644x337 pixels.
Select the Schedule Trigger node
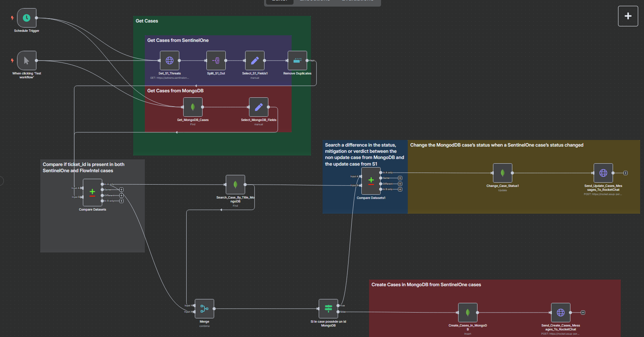click(27, 18)
